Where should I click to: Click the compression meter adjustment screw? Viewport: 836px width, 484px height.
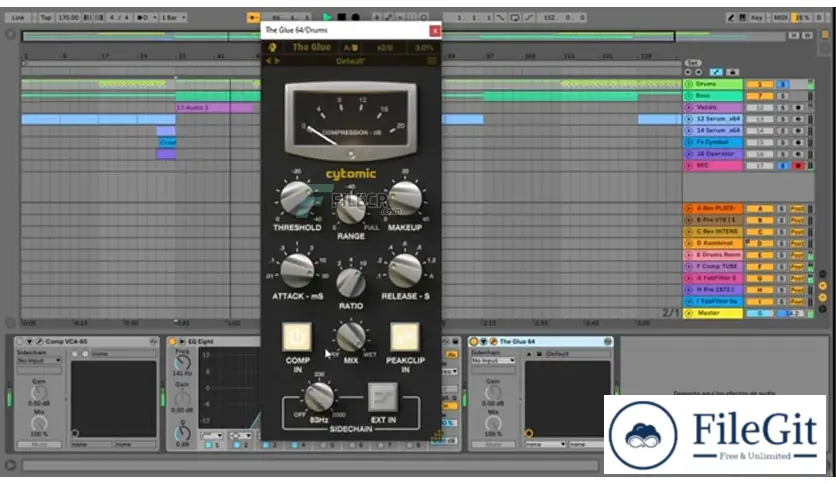351,155
